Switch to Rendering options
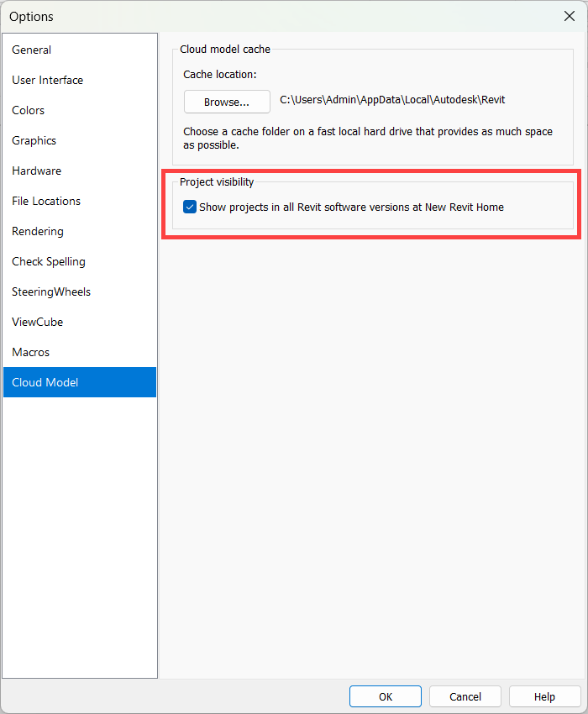This screenshot has width=588, height=714. [80, 231]
